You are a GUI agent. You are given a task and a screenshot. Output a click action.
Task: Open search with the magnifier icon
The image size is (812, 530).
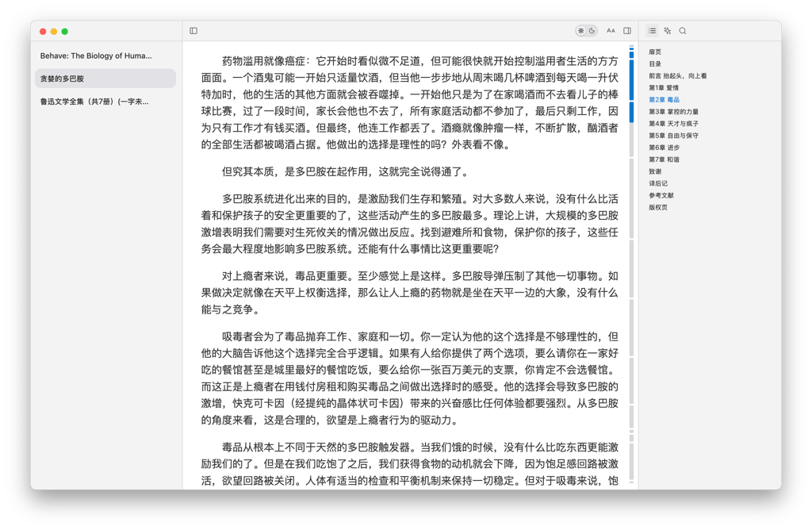(683, 30)
